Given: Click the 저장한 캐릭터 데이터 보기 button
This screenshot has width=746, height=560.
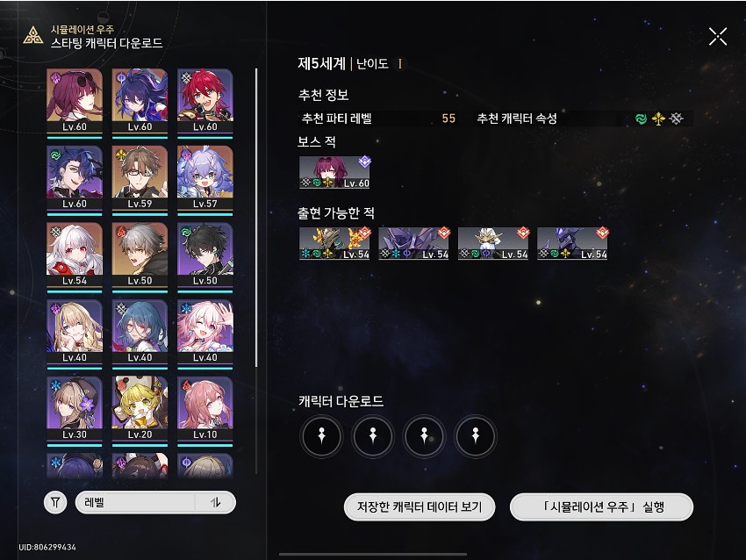Looking at the screenshot, I should 420,506.
